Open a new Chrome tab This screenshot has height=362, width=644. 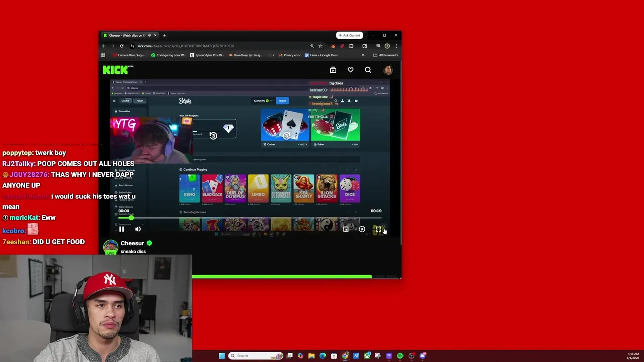click(x=164, y=35)
